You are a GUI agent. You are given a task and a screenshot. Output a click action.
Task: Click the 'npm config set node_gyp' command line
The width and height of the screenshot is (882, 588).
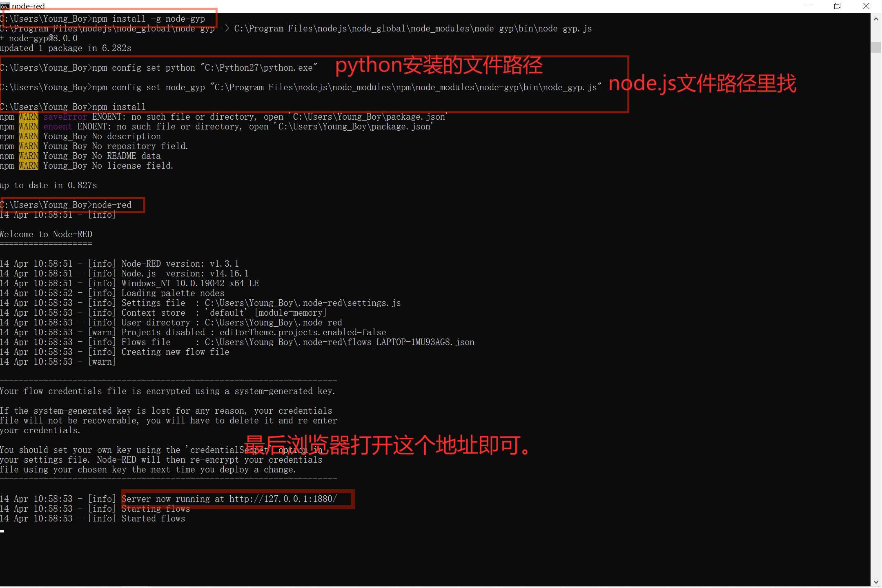pyautogui.click(x=301, y=87)
